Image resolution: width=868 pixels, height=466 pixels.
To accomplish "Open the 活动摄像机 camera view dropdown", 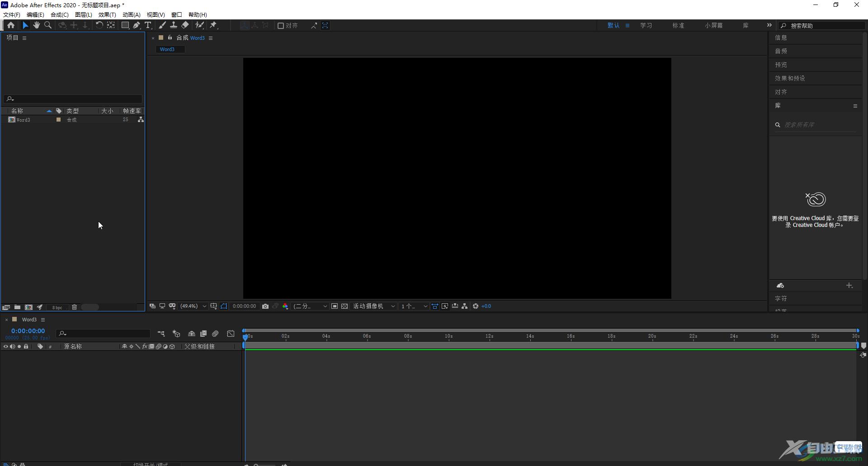I will coord(374,306).
